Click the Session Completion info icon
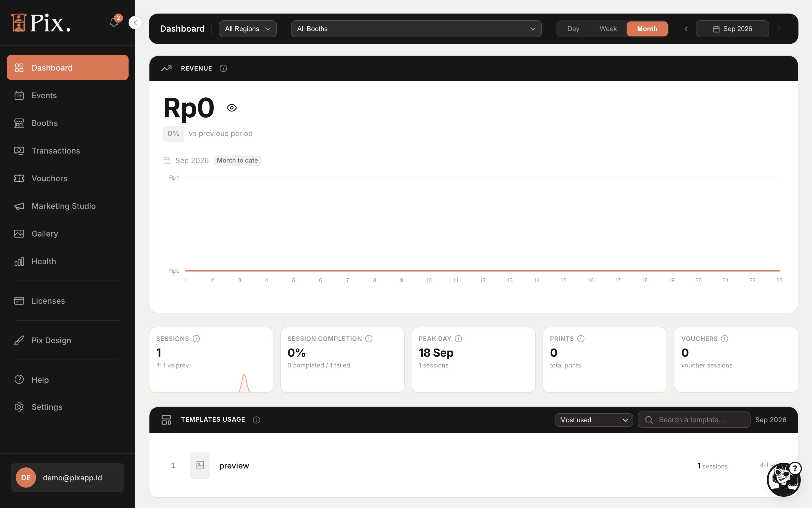This screenshot has height=508, width=812. pyautogui.click(x=369, y=339)
